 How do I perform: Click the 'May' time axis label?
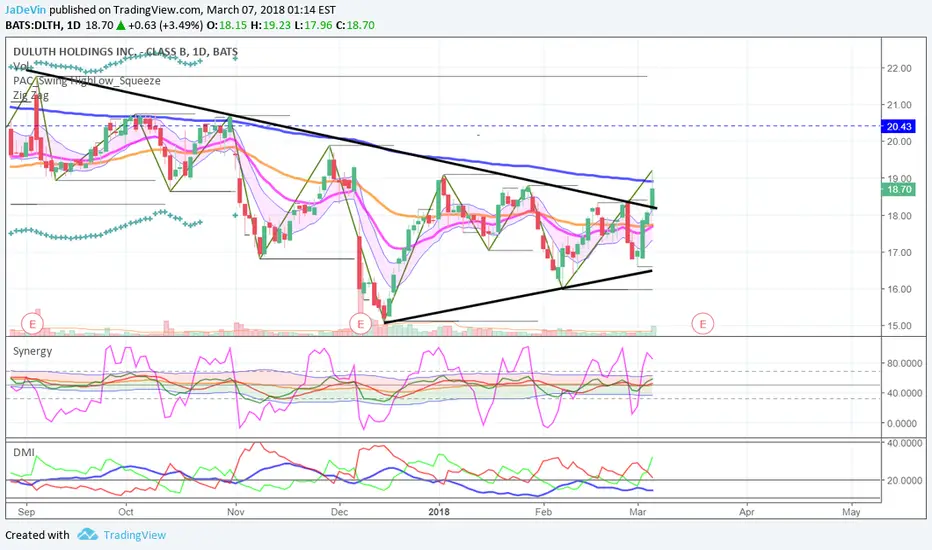click(x=851, y=512)
